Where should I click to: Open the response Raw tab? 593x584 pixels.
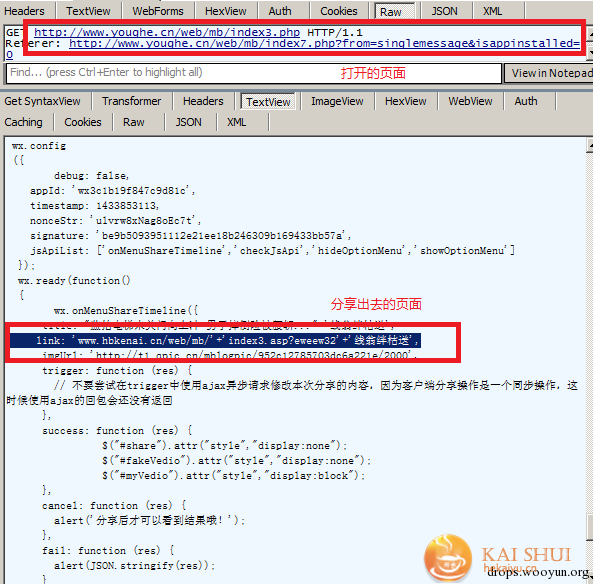[x=134, y=122]
